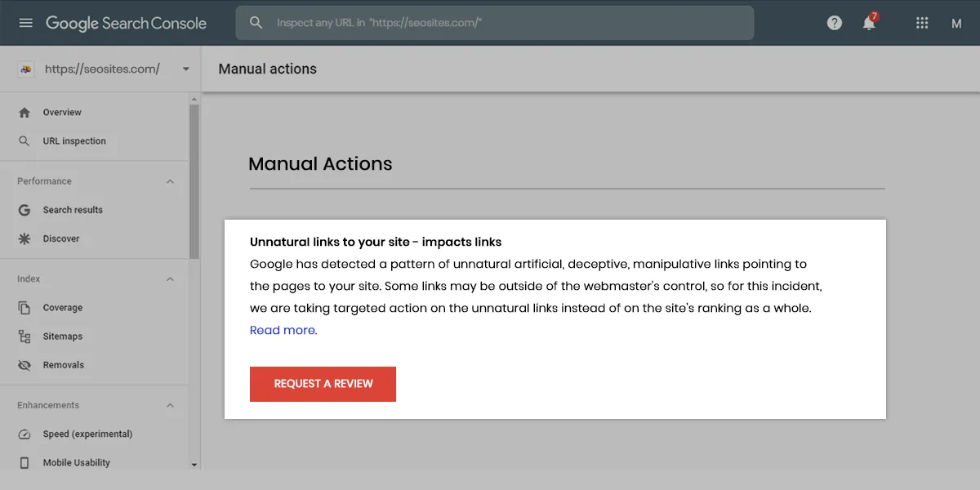980x490 pixels.
Task: Open notifications bell with 7 alerts
Action: [x=869, y=23]
